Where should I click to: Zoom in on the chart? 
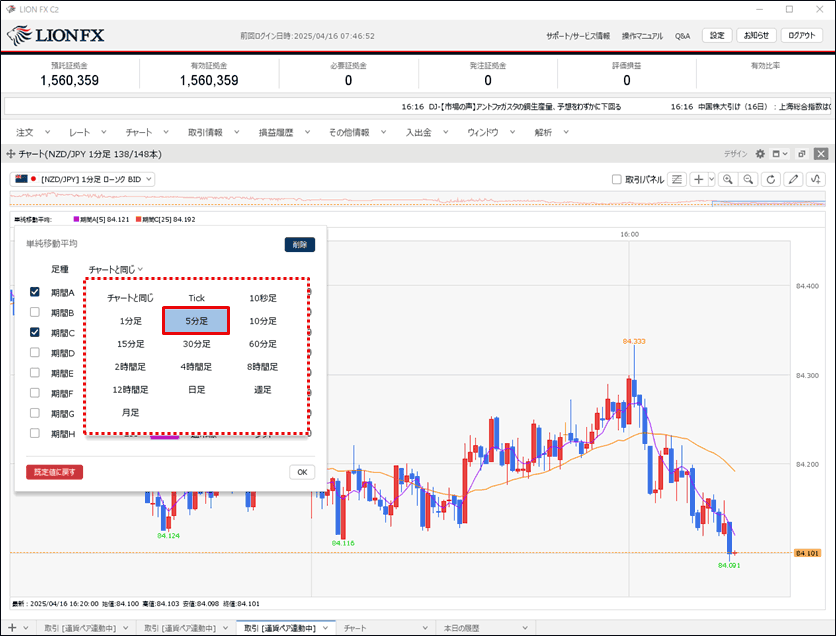[x=728, y=180]
